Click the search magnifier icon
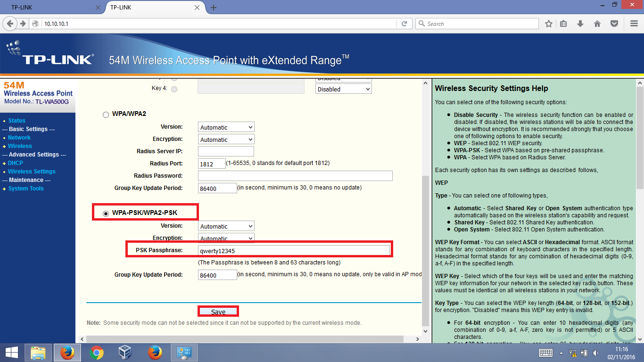Screen dimensions: 644x362 tap(421, 24)
